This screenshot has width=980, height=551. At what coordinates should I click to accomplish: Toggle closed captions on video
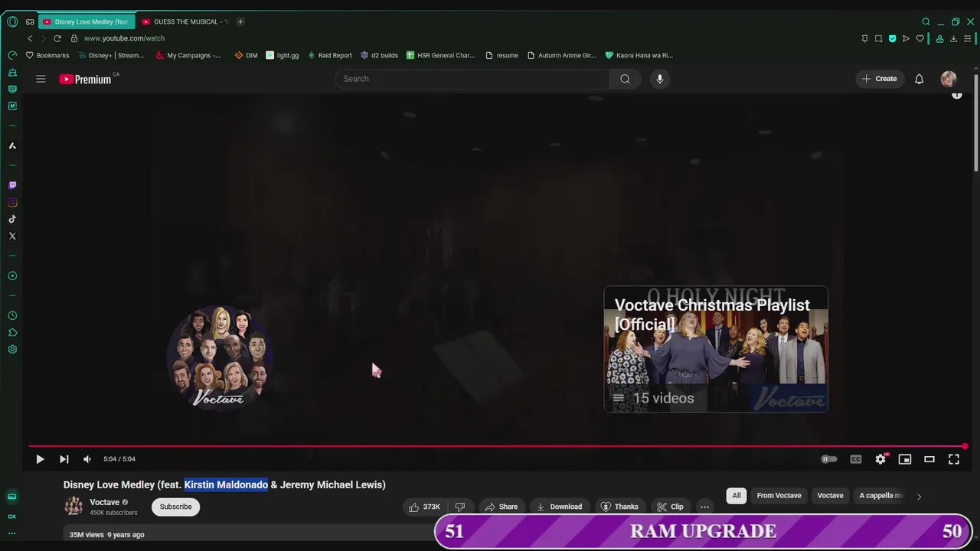point(856,459)
